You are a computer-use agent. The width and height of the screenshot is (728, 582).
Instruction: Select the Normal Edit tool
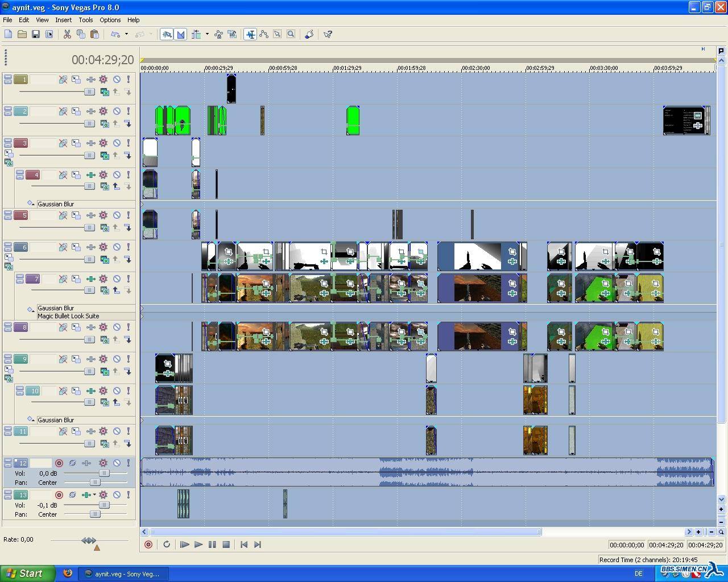coord(250,34)
